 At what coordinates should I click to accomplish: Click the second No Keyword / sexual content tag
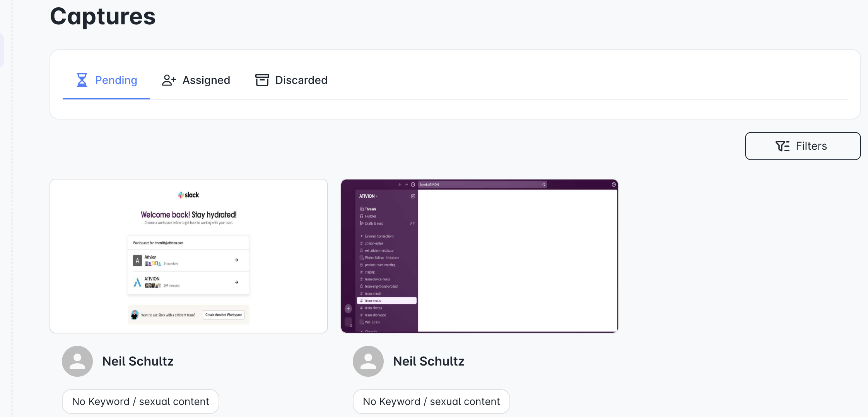[431, 402]
